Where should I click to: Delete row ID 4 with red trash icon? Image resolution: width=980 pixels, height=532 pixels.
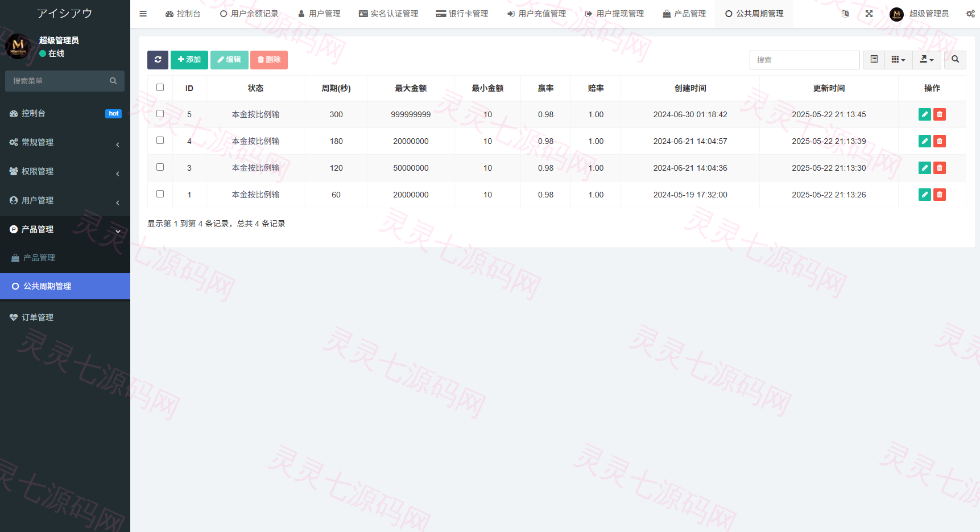[x=940, y=141]
